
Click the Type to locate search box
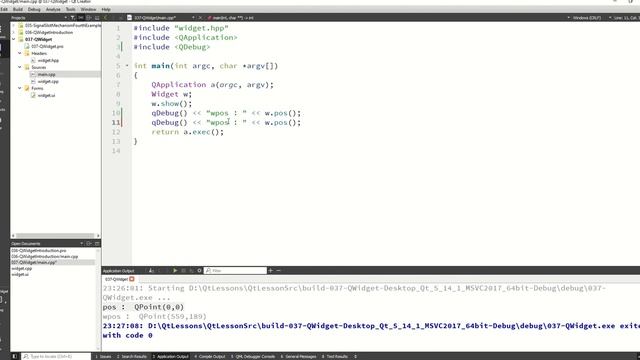(56, 356)
